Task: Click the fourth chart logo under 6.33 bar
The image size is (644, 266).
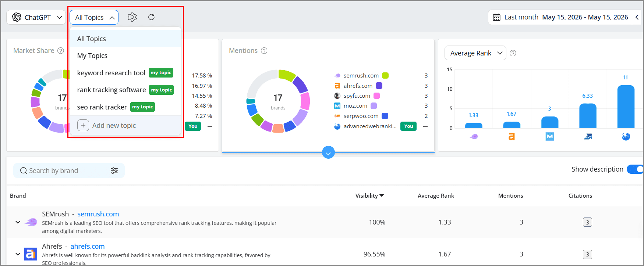Action: tap(588, 137)
